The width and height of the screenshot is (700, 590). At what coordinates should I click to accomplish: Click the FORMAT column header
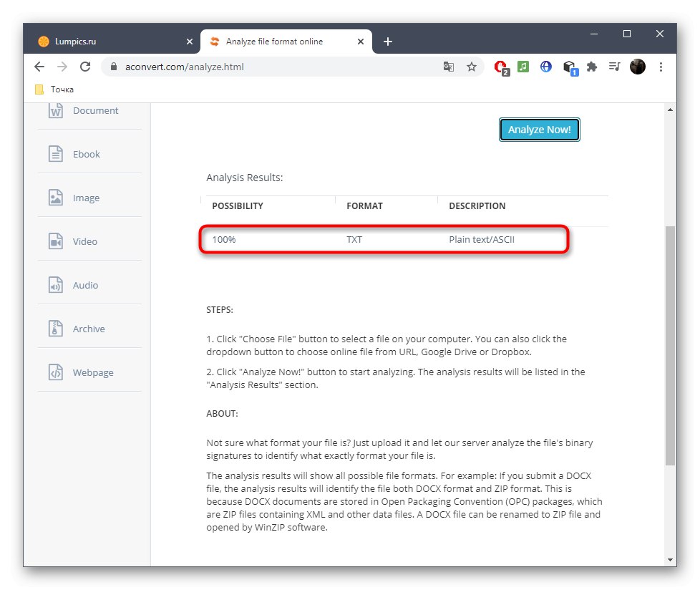point(364,206)
